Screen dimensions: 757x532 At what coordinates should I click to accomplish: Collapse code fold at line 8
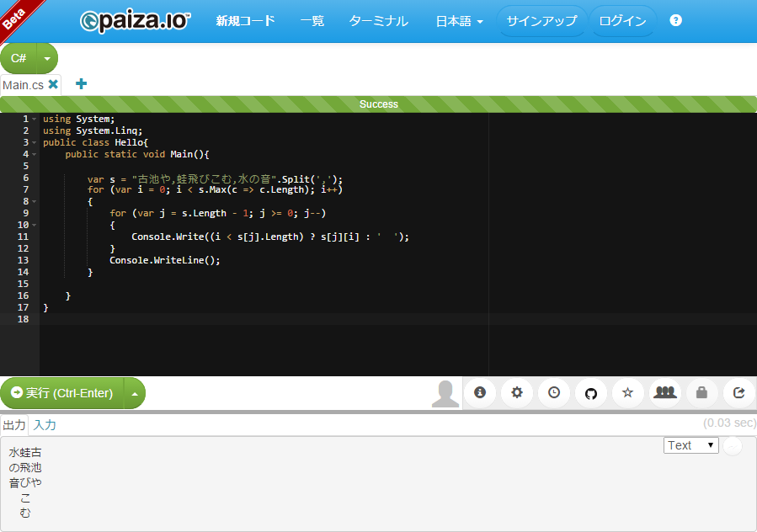coord(34,202)
